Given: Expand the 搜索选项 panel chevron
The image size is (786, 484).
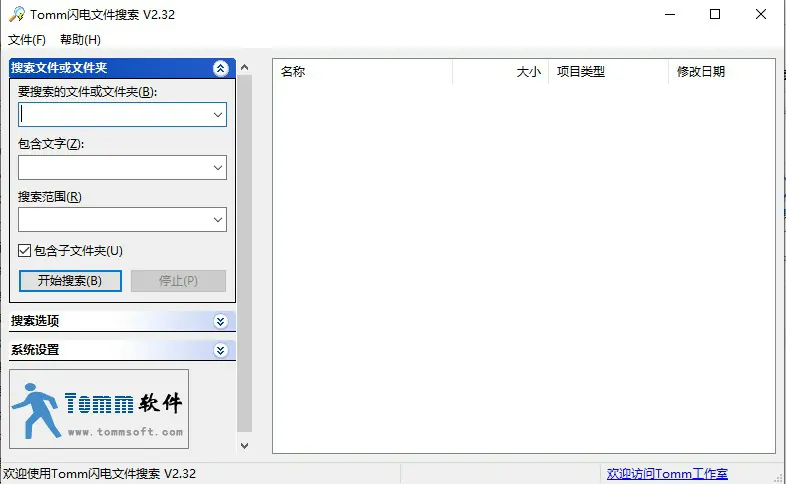Looking at the screenshot, I should 221,321.
